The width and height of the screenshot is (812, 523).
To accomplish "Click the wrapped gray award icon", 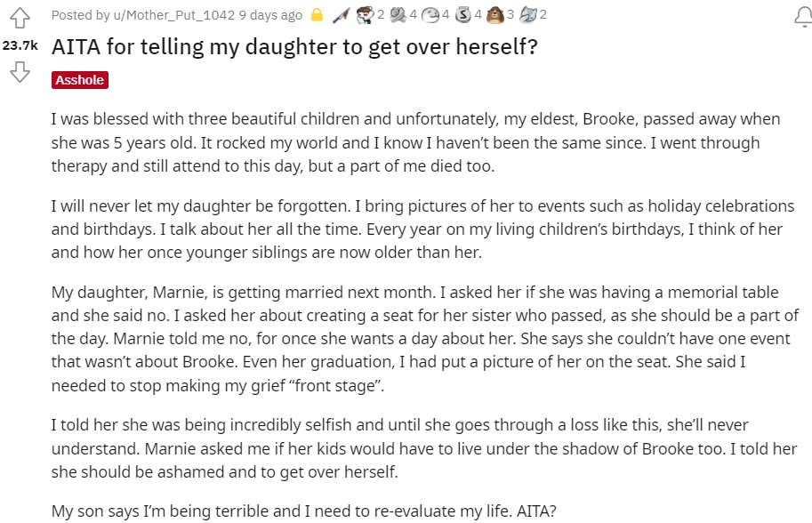I will [x=398, y=15].
